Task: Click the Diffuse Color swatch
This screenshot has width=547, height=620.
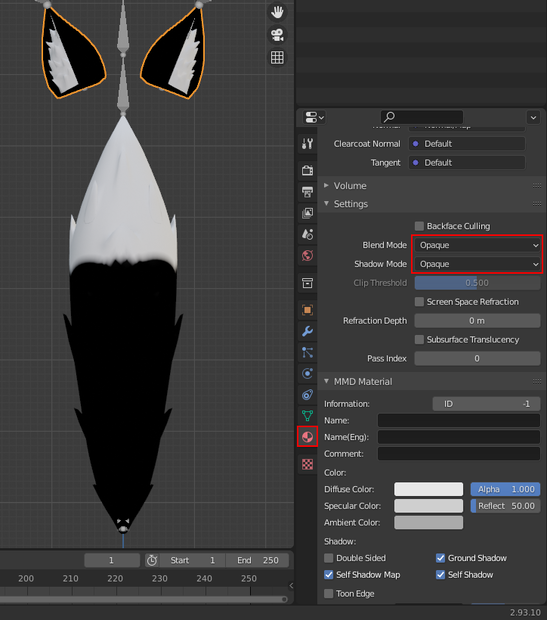Action: tap(428, 489)
